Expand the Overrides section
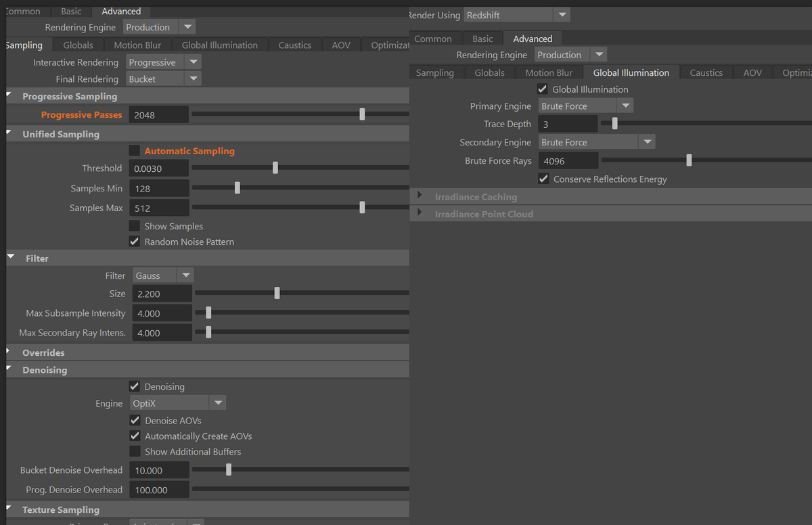Image resolution: width=812 pixels, height=525 pixels. coord(207,352)
